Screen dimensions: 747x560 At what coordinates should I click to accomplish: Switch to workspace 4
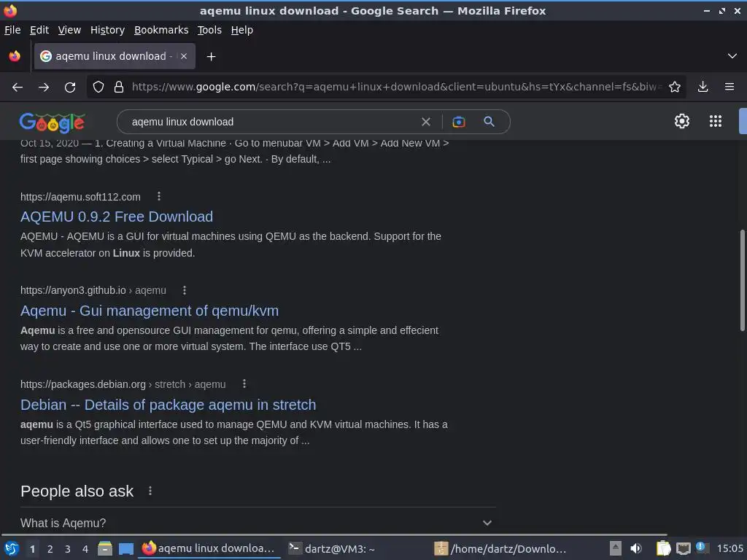pos(85,549)
